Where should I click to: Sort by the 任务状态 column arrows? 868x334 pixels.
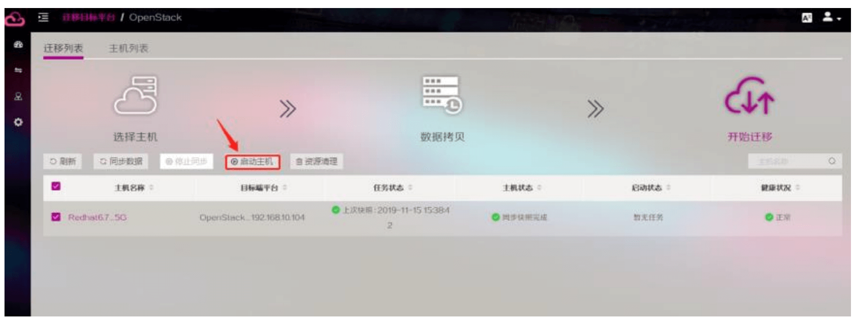[x=410, y=188]
